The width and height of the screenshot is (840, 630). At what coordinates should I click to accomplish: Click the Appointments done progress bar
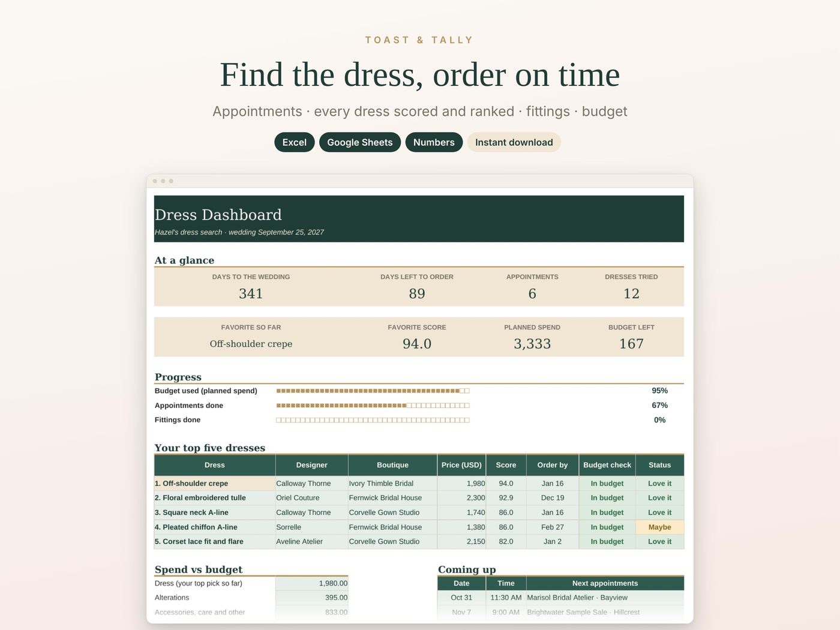click(373, 406)
